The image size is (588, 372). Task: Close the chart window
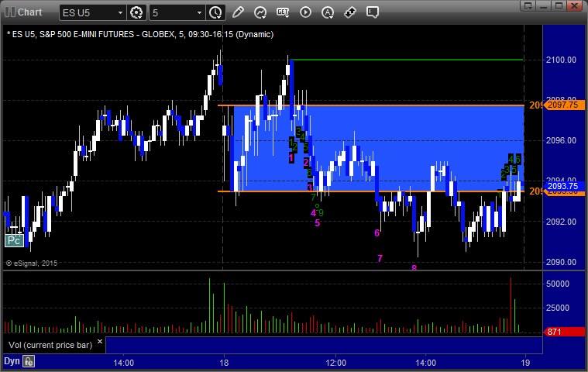[574, 5]
